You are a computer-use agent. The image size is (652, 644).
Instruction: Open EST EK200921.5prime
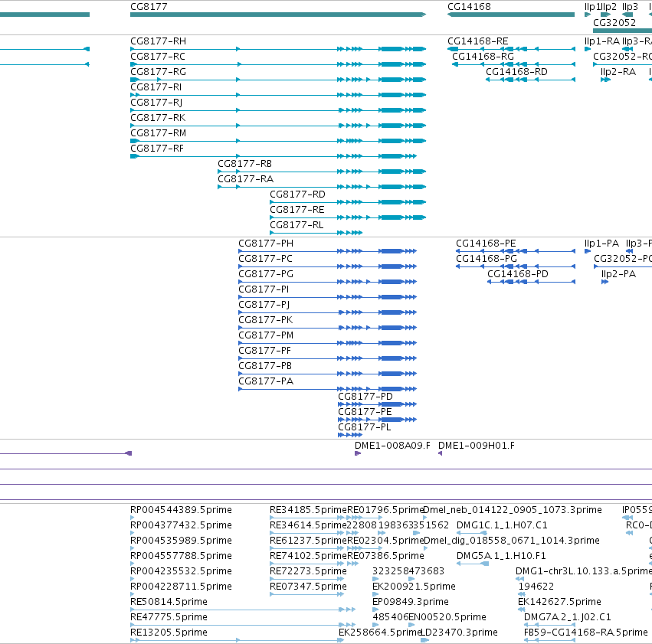click(x=414, y=587)
